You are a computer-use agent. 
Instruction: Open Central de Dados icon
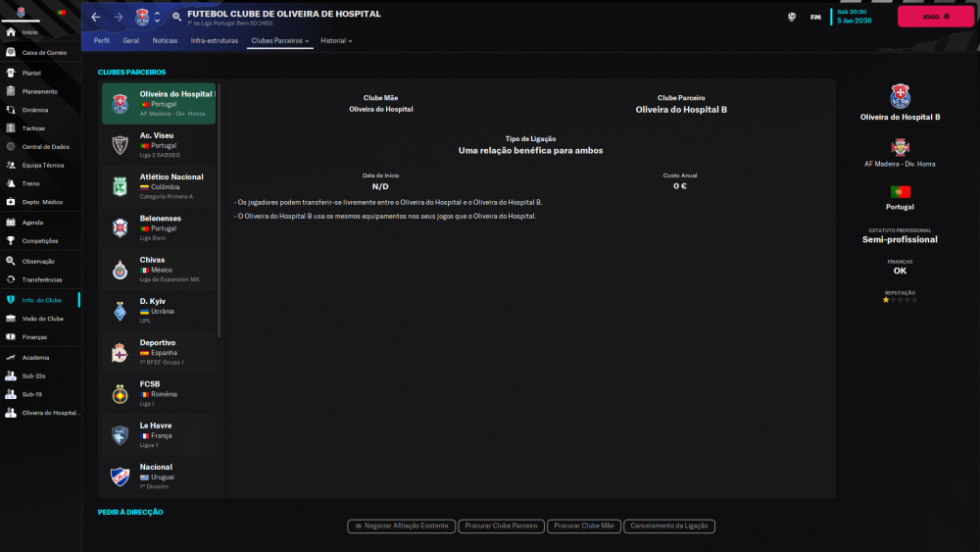(11, 147)
